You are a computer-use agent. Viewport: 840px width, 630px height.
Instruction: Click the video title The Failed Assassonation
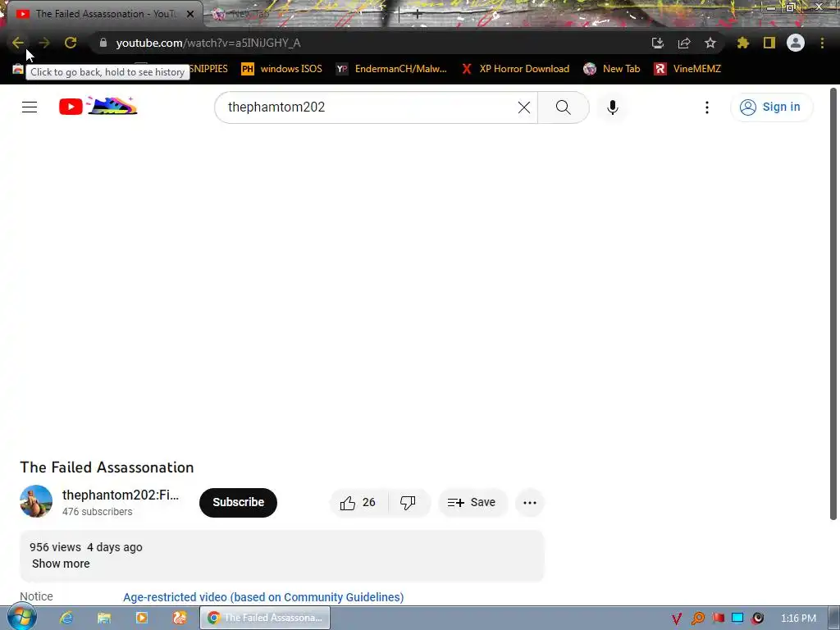(x=107, y=467)
